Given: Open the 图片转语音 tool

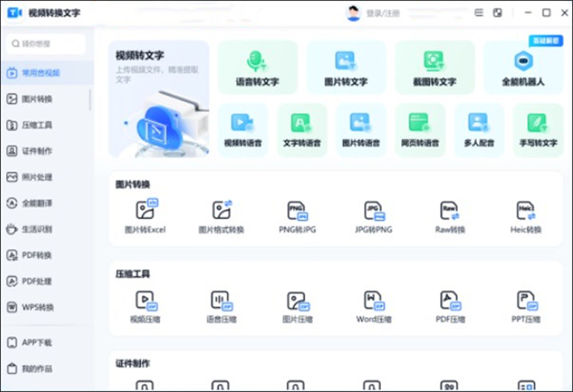Looking at the screenshot, I should (x=361, y=130).
